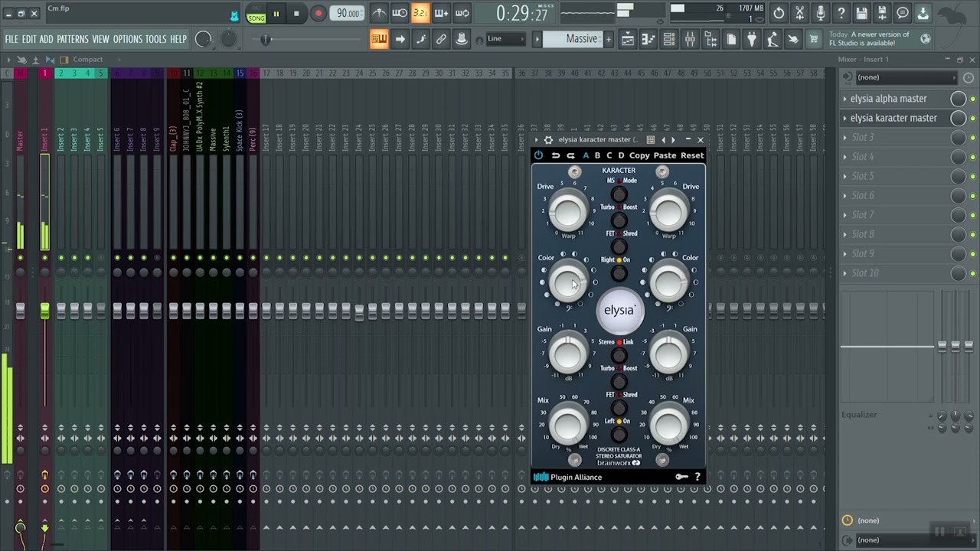Click the microphone recording icon

click(821, 13)
